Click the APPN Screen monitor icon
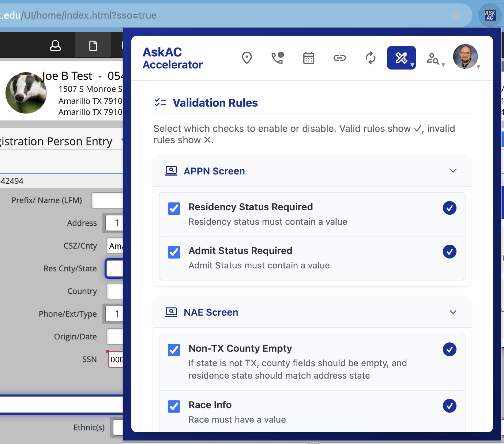The image size is (504, 444). 171,171
